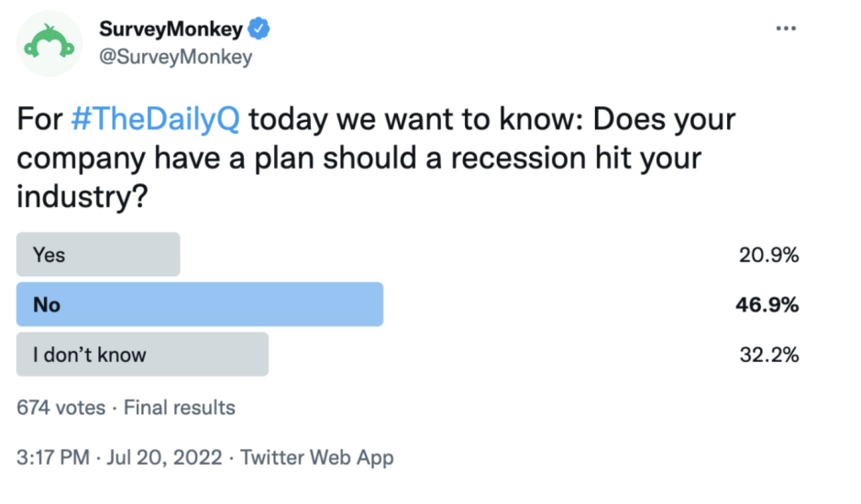Screen dimensions: 861x504
Task: Select the I don't know poll bar
Action: 142,354
